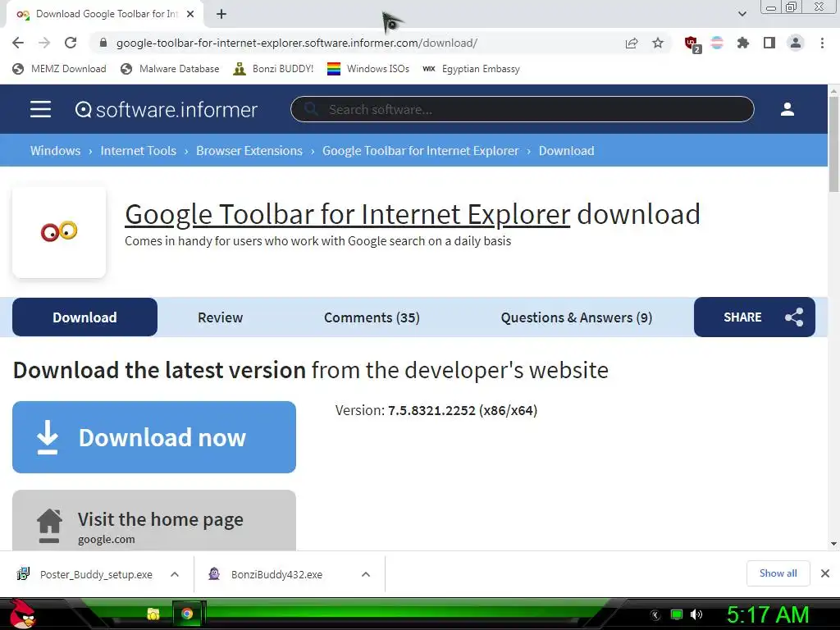The image size is (840, 630).
Task: Click the Download now button
Action: [154, 437]
